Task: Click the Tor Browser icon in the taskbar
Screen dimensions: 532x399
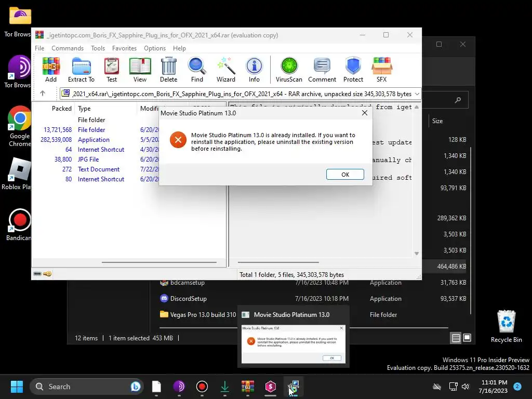Action: tap(179, 387)
